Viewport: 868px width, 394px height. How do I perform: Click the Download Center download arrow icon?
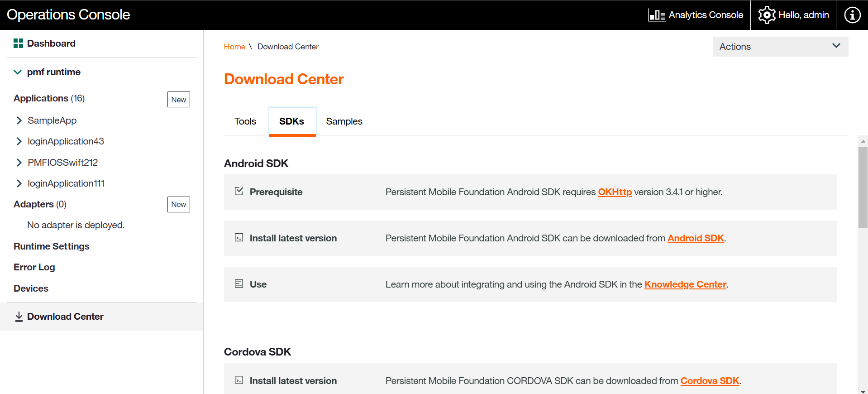point(19,317)
